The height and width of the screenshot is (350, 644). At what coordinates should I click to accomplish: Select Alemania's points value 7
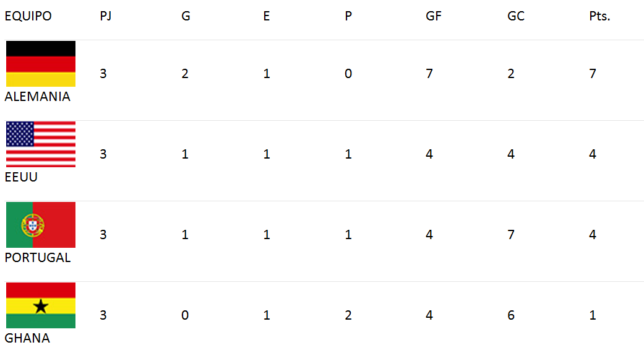tap(593, 74)
